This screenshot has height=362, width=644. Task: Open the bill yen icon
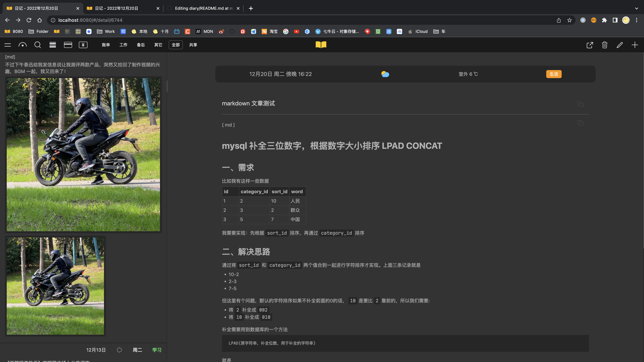coord(83,45)
